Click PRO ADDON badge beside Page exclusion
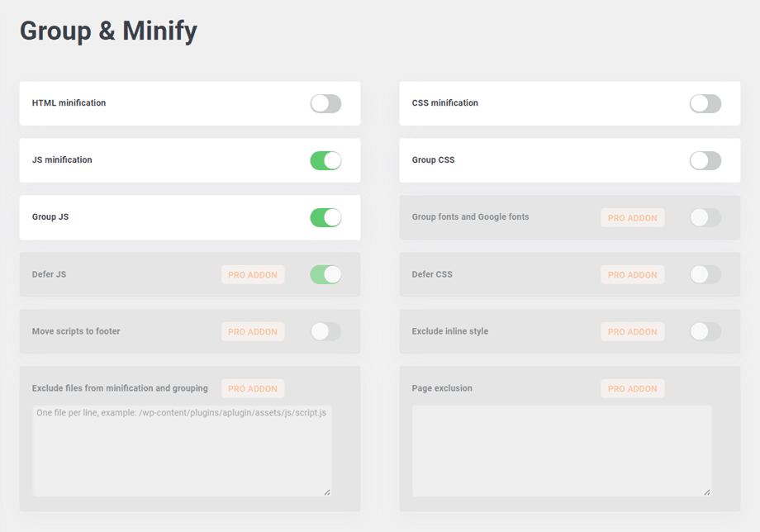760x532 pixels. pyautogui.click(x=632, y=389)
